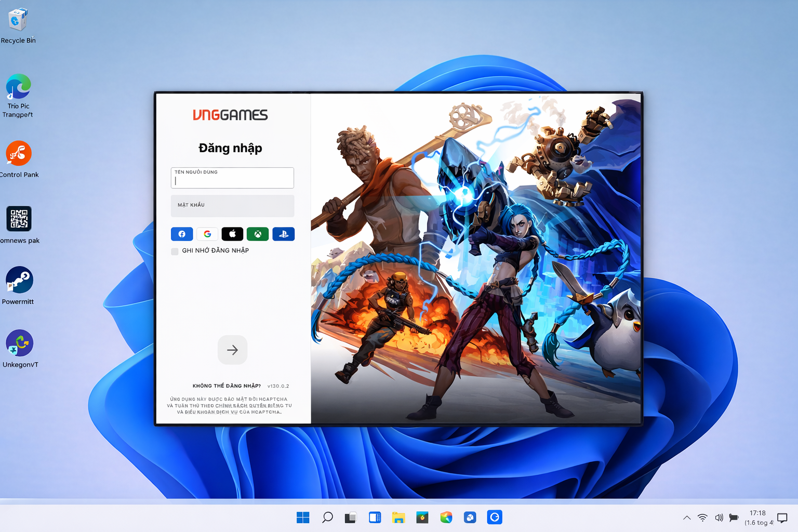Sign in using Apple icon
This screenshot has width=798, height=532.
pos(232,234)
